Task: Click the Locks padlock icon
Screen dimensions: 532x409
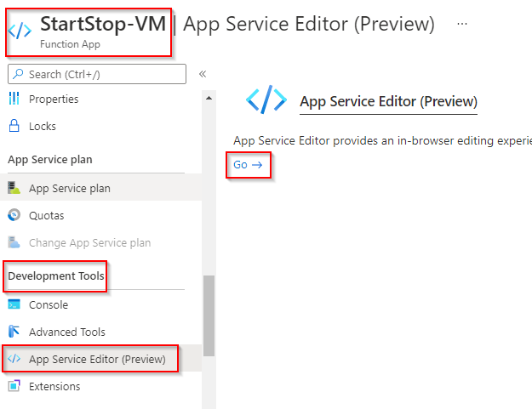Action: pyautogui.click(x=14, y=126)
